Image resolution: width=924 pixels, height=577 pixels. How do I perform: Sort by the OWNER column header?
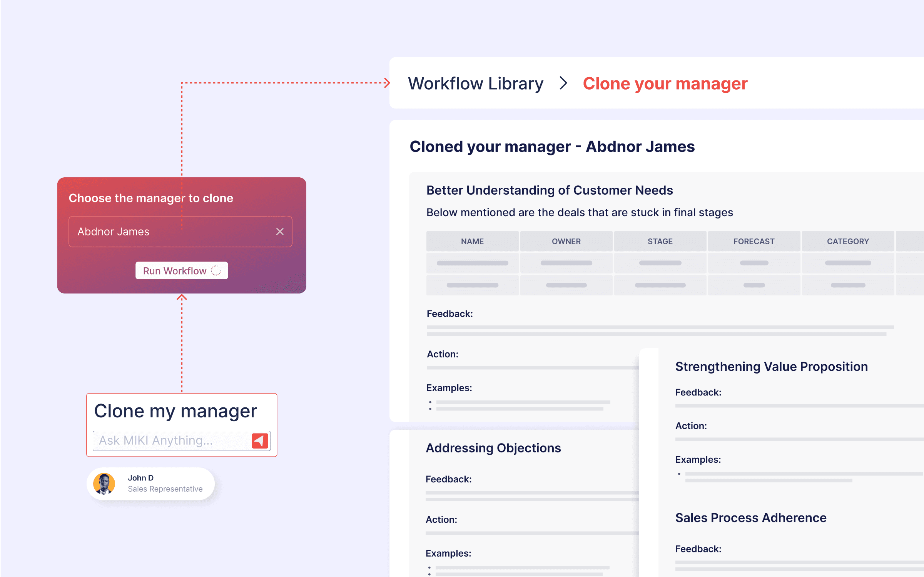point(566,241)
